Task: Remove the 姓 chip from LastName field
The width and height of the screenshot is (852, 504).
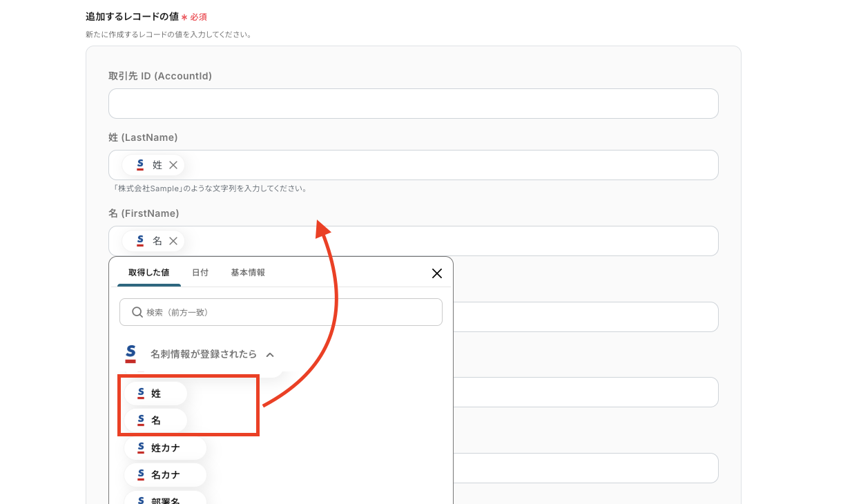Action: click(173, 165)
